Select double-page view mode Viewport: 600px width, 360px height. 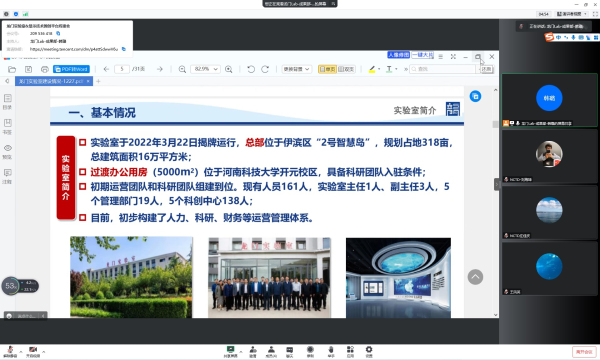click(x=346, y=69)
